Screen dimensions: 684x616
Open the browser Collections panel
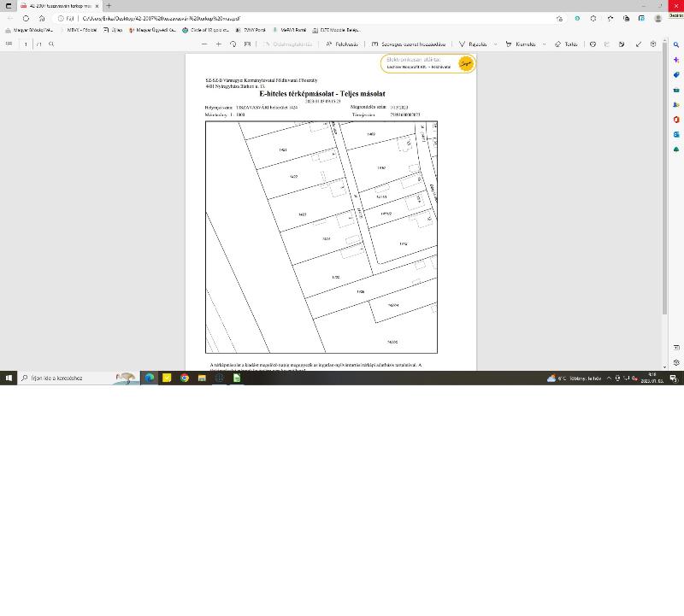coord(627,19)
